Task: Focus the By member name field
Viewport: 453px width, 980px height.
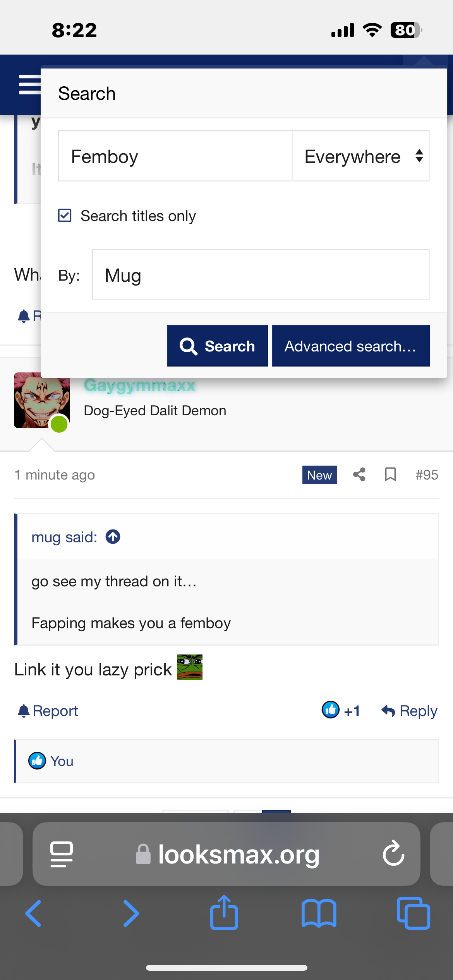Action: pos(260,275)
